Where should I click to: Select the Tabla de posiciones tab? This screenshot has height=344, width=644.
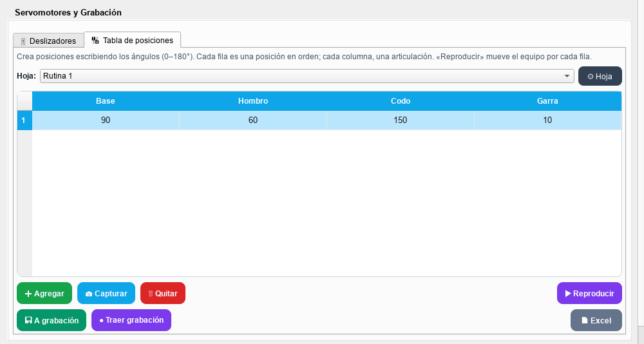[x=132, y=41]
